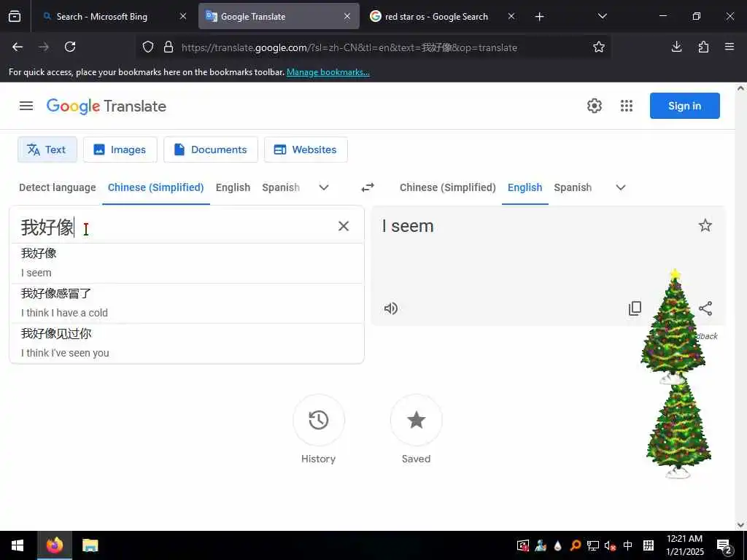
Task: Swap source and target languages
Action: [x=368, y=187]
